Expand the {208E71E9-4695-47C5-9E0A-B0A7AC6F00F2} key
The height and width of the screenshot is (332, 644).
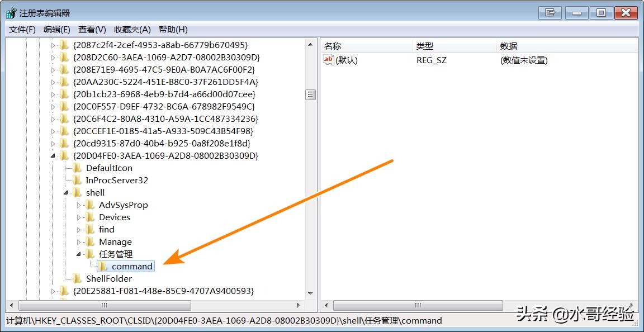pos(53,70)
